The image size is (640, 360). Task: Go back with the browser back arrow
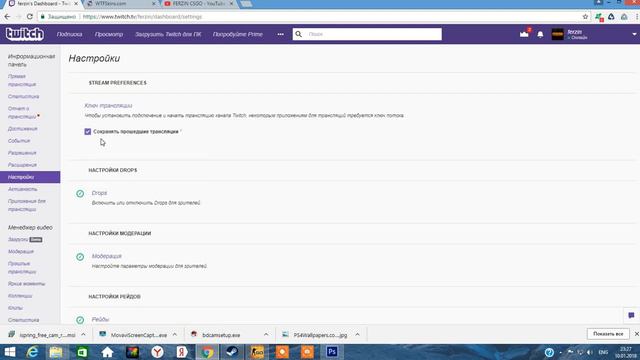[7, 17]
